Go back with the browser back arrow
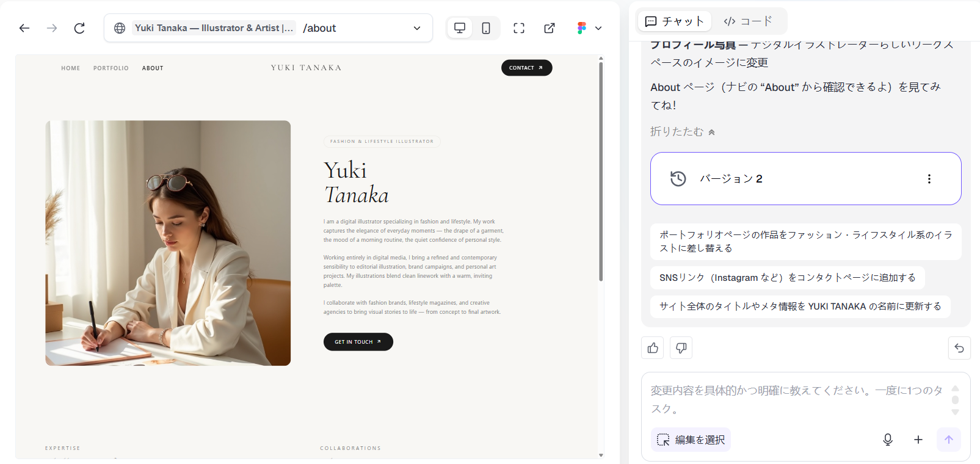Screen dimensions: 980x464 pyautogui.click(x=24, y=28)
